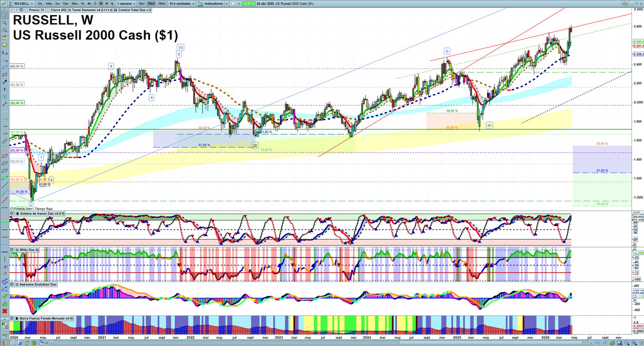Click the red X delete drawings icon
Image resolution: width=644 pixels, height=346 pixels.
click(4, 311)
